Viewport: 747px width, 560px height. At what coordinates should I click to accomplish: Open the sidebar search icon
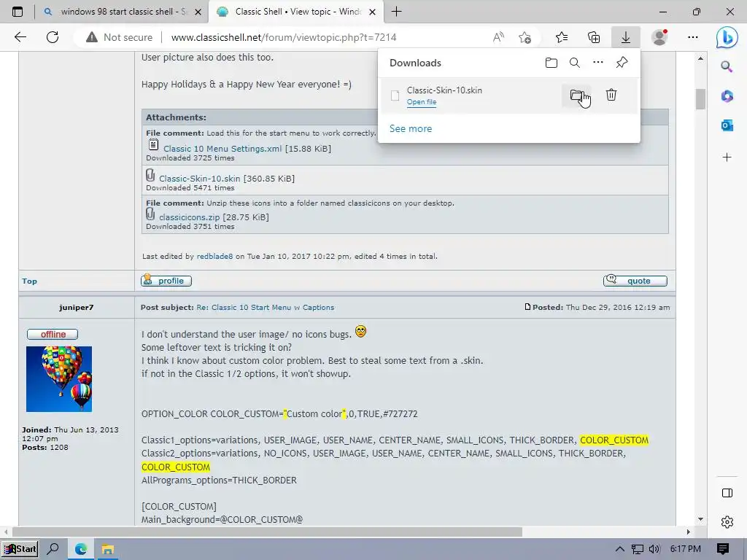(727, 66)
